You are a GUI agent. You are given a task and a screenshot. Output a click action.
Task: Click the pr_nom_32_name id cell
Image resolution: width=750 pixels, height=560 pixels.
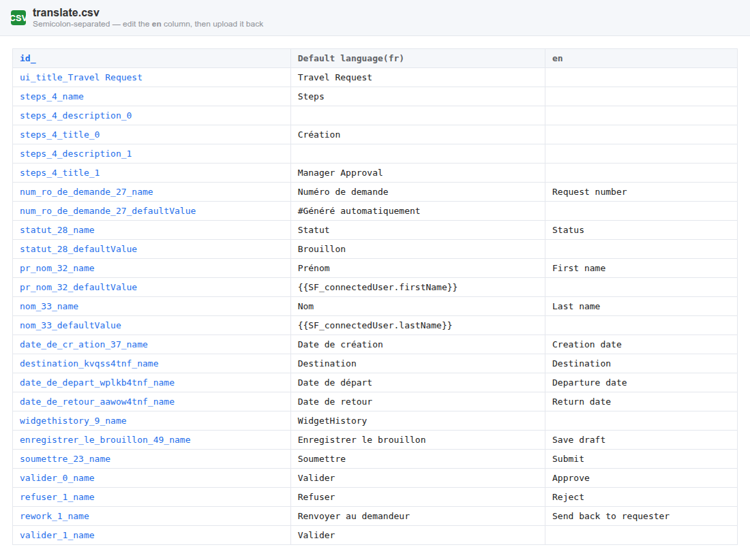pos(151,268)
